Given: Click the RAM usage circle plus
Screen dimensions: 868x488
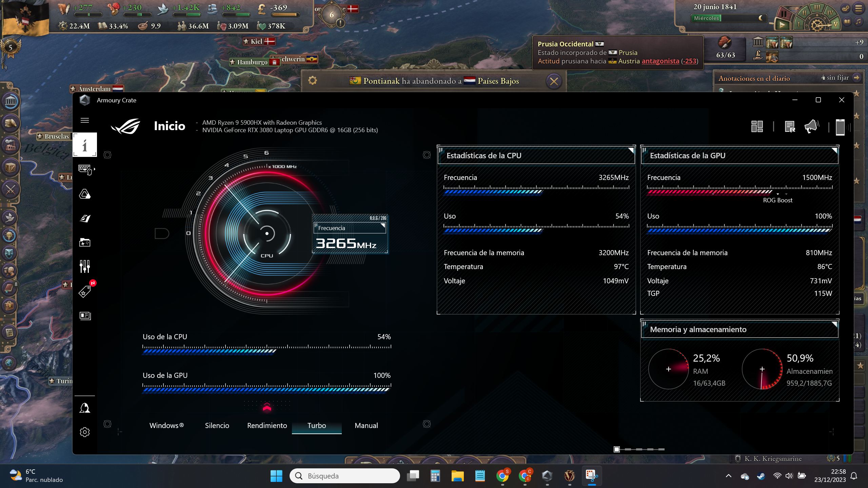Looking at the screenshot, I should tap(668, 369).
